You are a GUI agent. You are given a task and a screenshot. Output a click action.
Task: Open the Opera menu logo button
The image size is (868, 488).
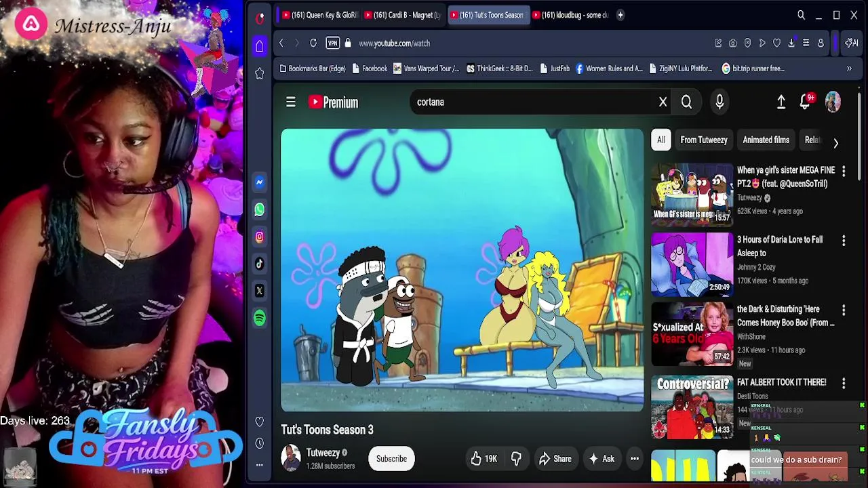(260, 18)
